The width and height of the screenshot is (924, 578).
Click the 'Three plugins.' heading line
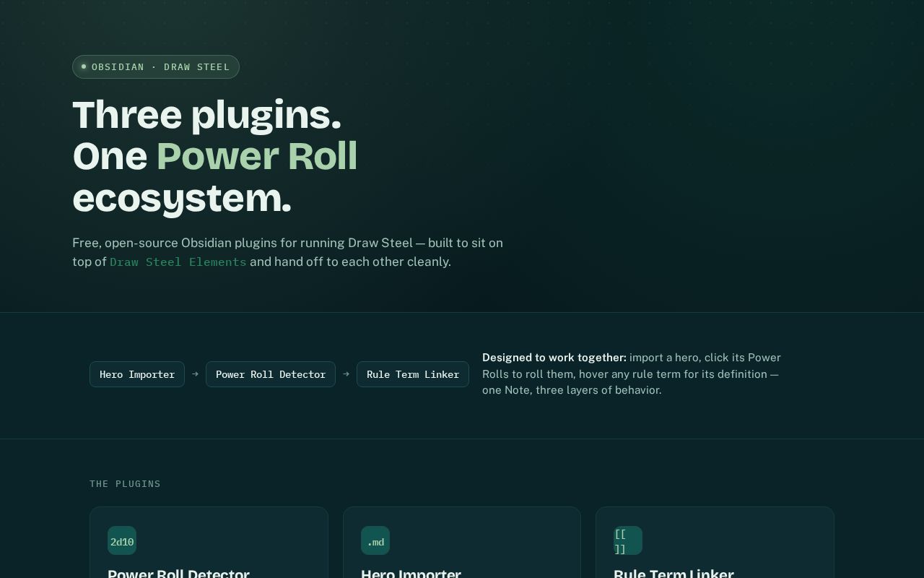click(206, 116)
